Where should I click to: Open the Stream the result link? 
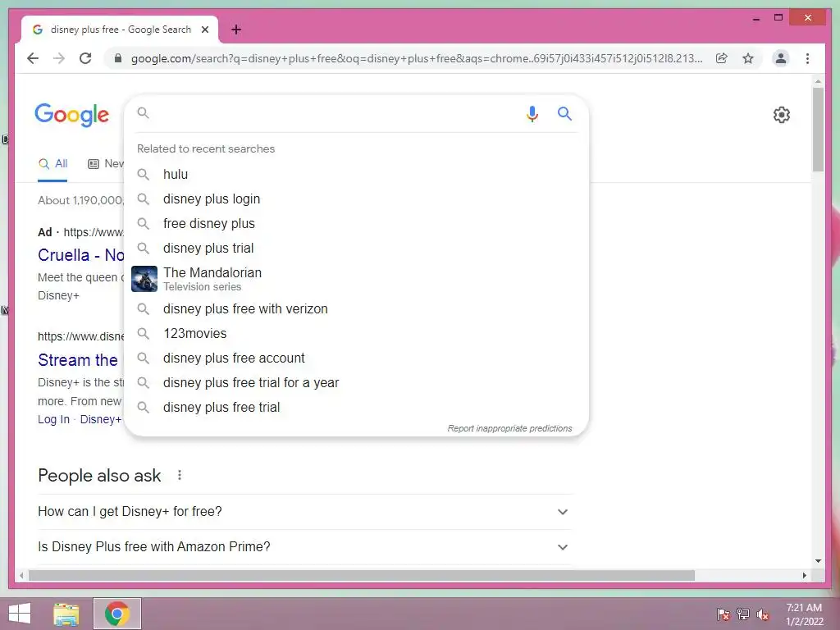[78, 360]
